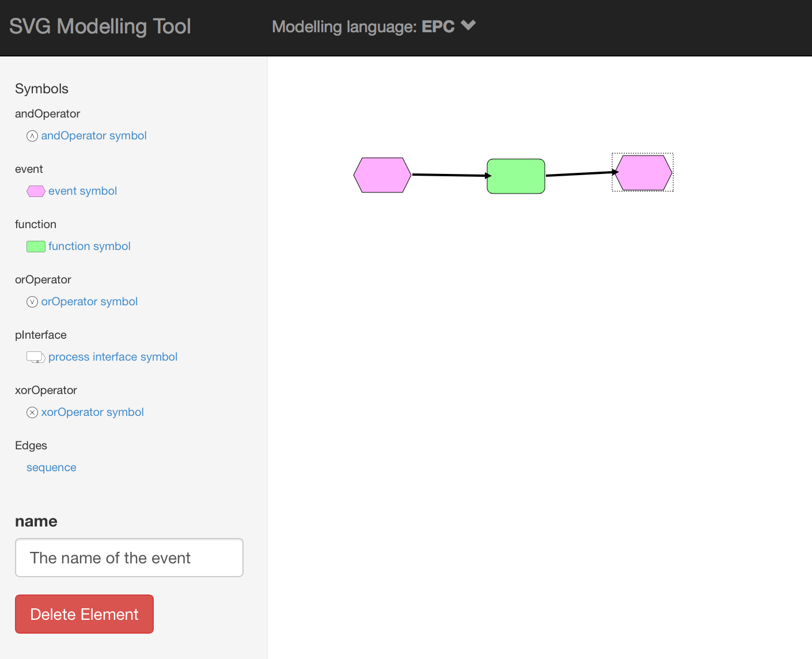This screenshot has height=659, width=812.
Task: Click the pink event hexagon icon in sidebar
Action: (36, 191)
